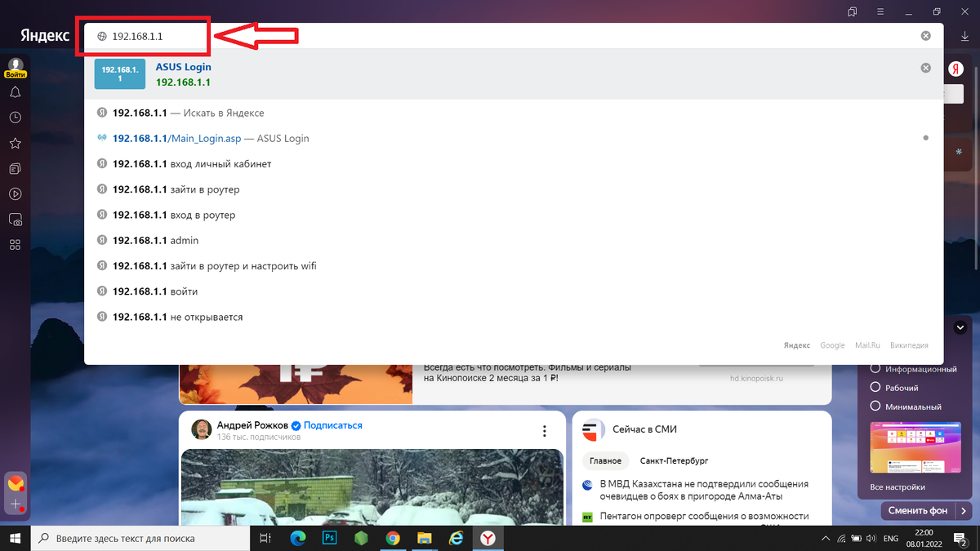This screenshot has width=980, height=551.
Task: Open three-dot menu on Андрей Рожков post
Action: pos(545,431)
